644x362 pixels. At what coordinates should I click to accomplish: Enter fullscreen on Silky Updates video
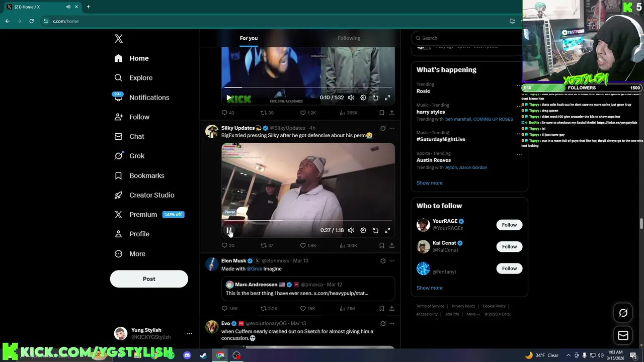coord(387,230)
